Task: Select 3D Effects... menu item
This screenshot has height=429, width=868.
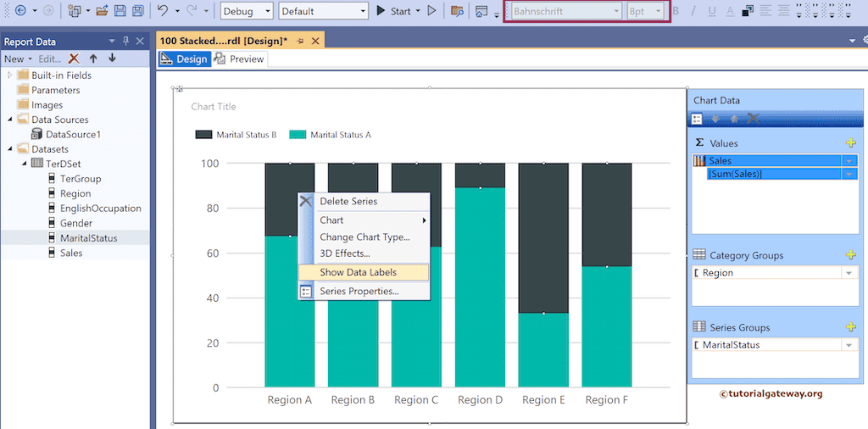Action: pos(364,253)
